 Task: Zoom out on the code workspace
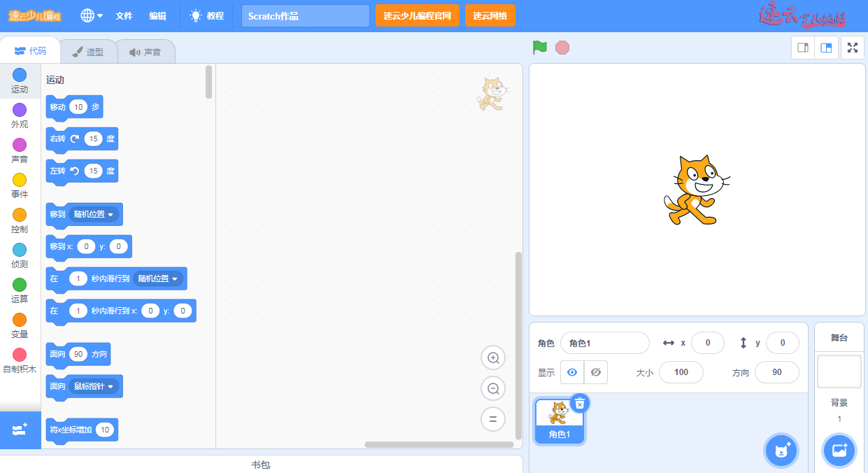tap(492, 388)
